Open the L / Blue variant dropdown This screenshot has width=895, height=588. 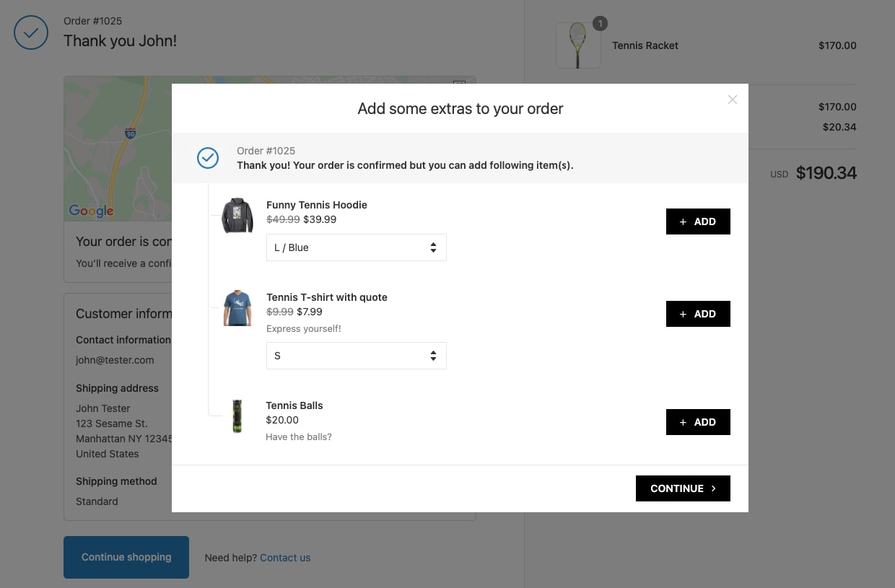(357, 247)
